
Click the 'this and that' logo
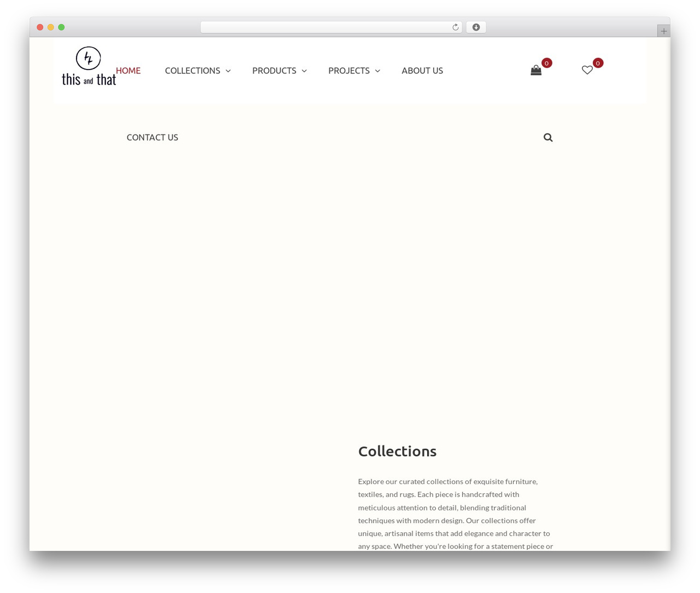pos(89,66)
